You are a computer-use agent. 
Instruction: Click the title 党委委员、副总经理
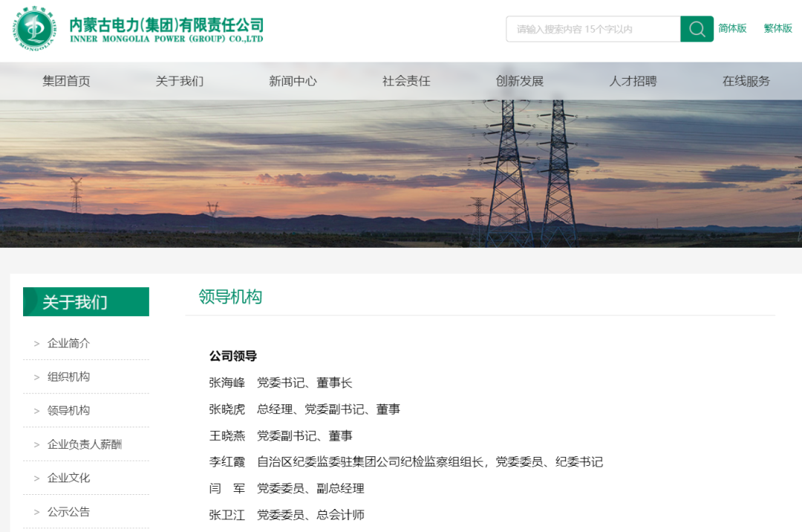coord(310,489)
